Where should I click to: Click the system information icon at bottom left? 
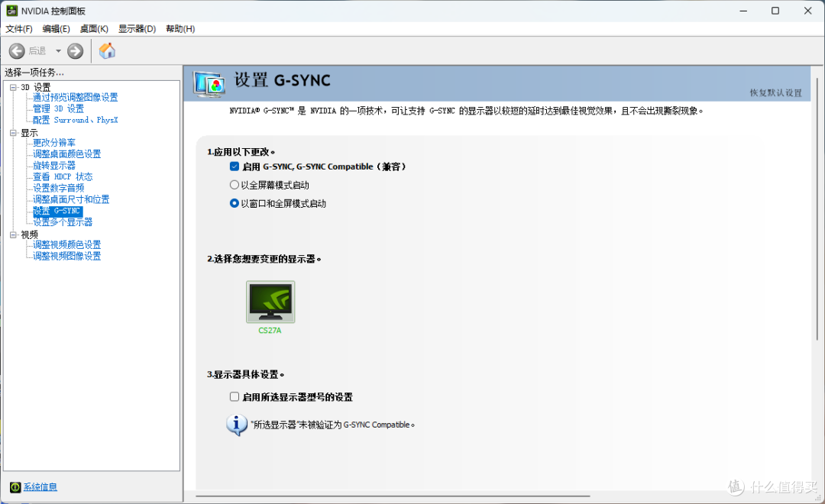(15, 487)
